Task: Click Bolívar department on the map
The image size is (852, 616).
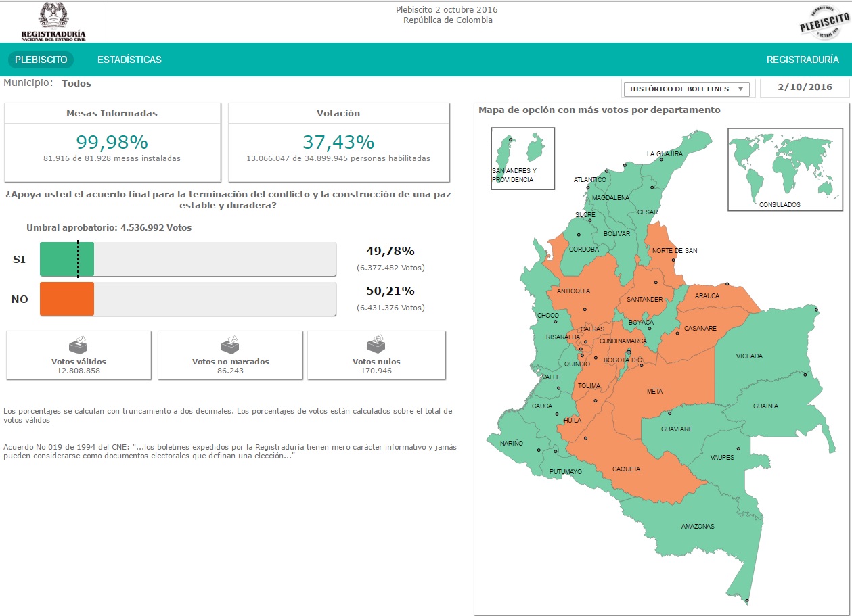Action: click(x=616, y=234)
